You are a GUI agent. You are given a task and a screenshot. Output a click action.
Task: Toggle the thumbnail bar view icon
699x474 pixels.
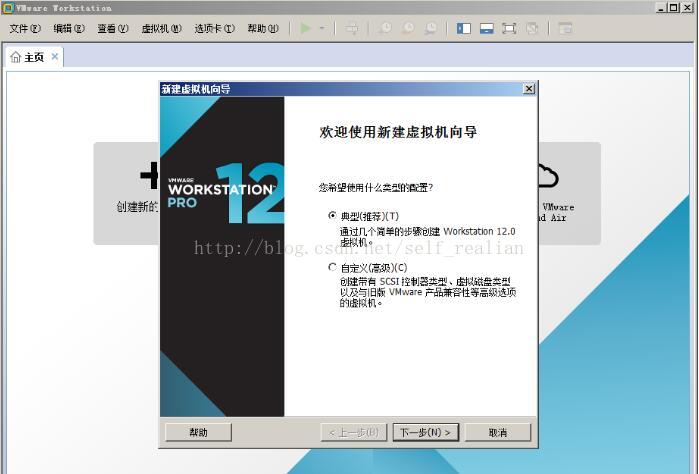(486, 29)
